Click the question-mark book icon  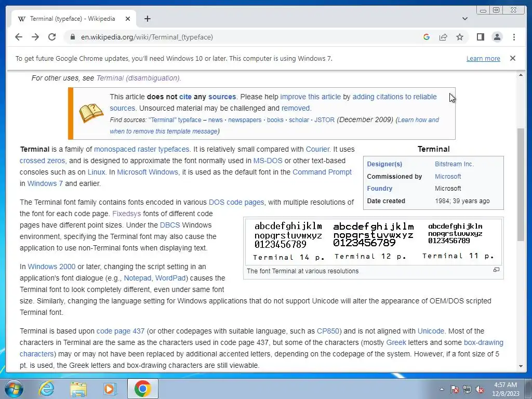tap(91, 113)
